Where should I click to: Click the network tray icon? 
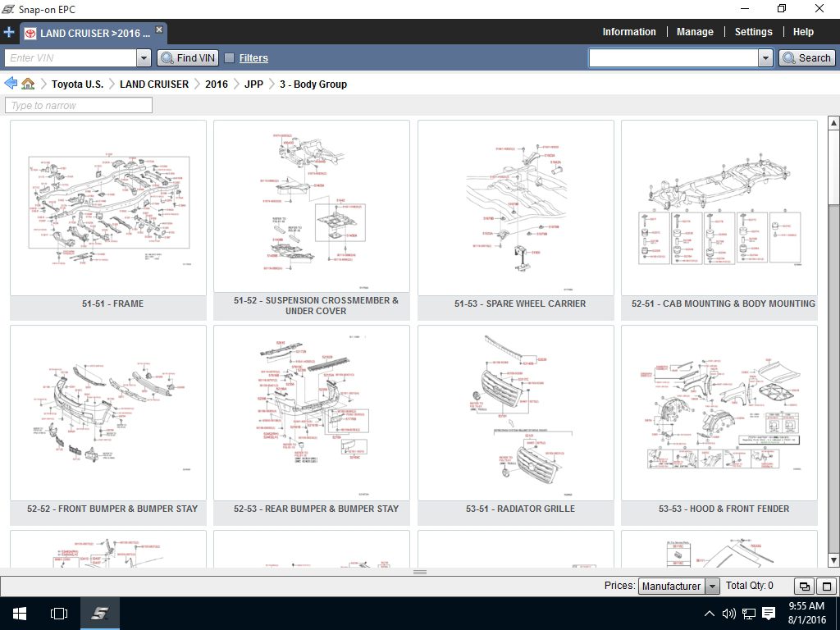coord(748,614)
